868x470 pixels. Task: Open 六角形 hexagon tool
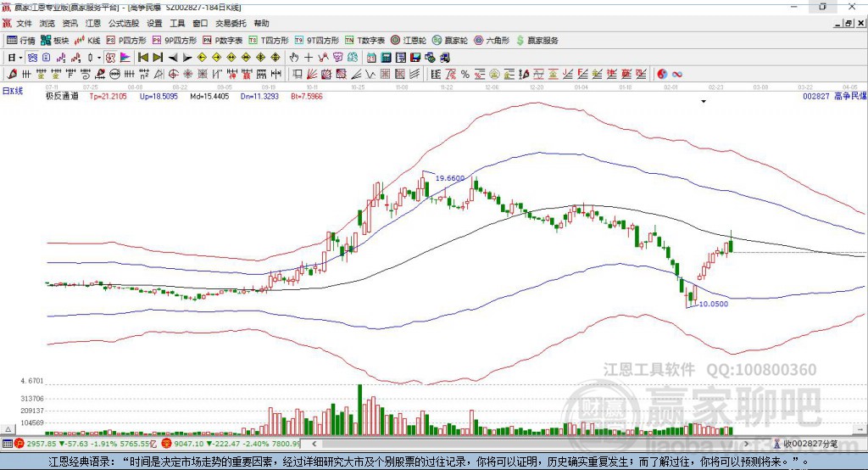492,41
